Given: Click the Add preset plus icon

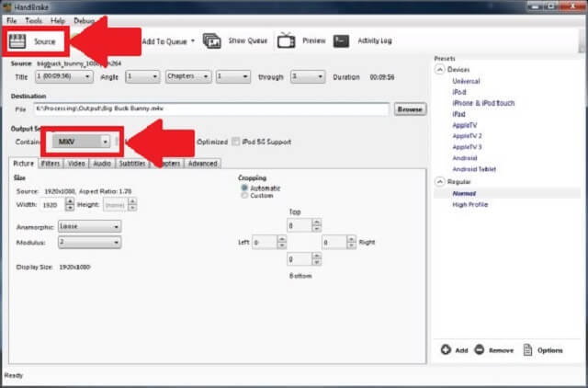Looking at the screenshot, I should [x=446, y=349].
